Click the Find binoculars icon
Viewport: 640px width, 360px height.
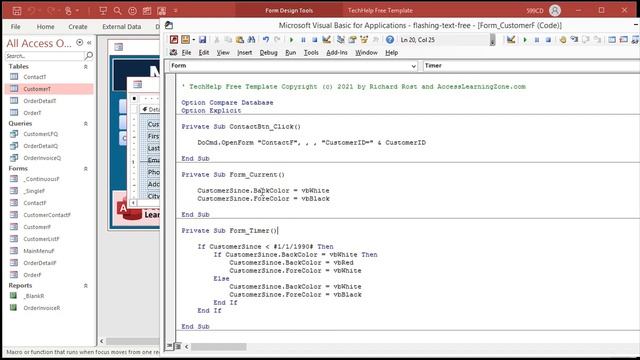[251, 40]
